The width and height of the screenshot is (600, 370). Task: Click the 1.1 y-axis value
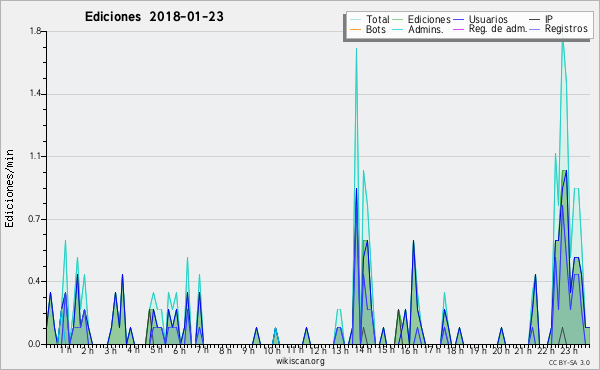(x=36, y=156)
